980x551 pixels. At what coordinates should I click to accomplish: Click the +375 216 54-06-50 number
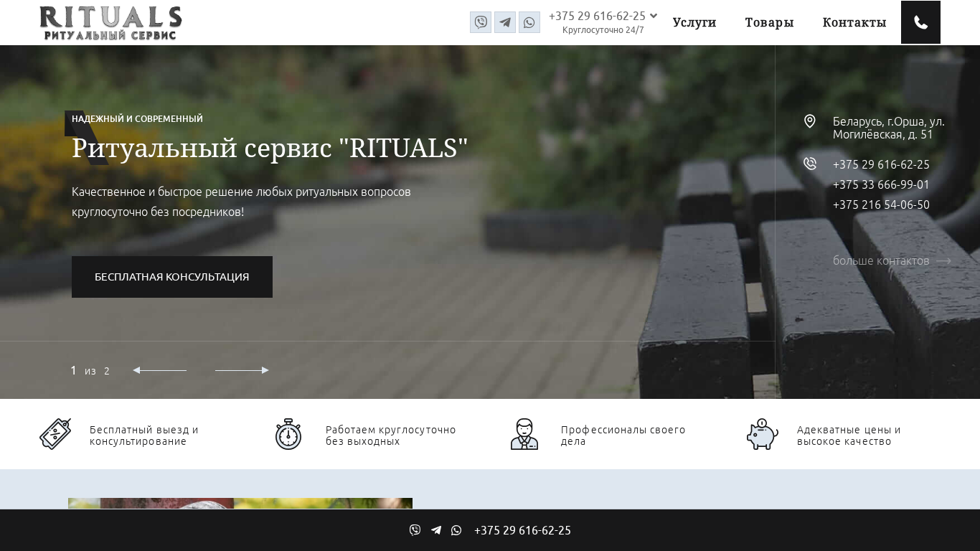pos(881,204)
